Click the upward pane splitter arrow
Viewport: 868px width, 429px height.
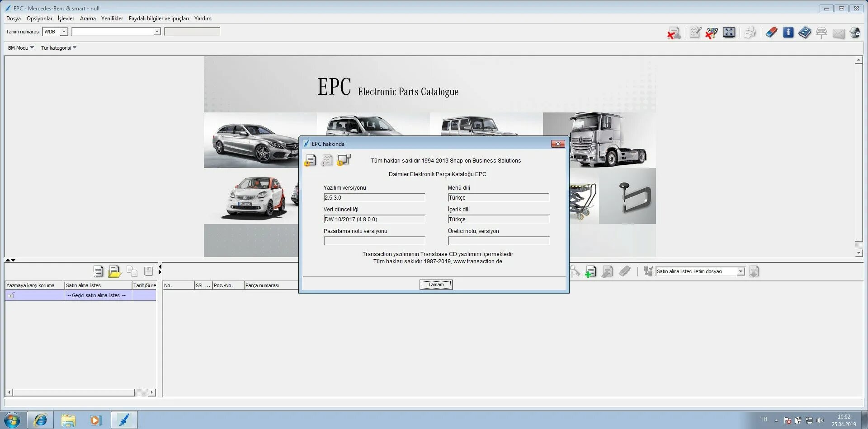(x=8, y=260)
